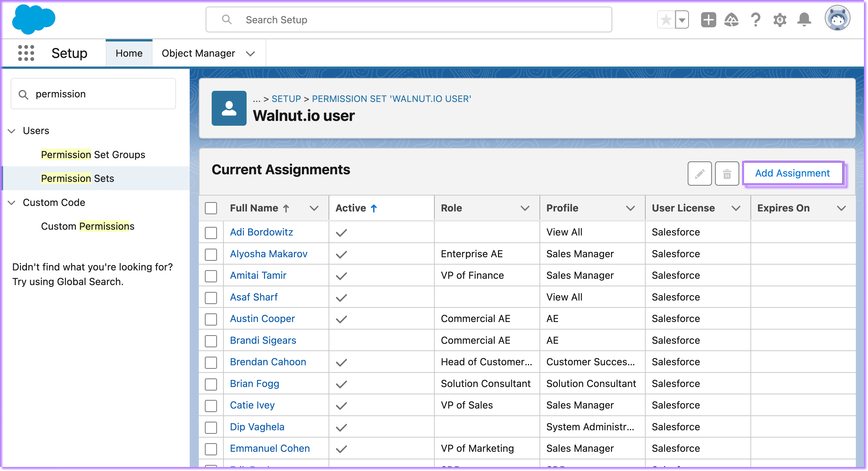Open the Profile column menu chevron
Viewport: 868px width, 471px height.
pyautogui.click(x=631, y=208)
